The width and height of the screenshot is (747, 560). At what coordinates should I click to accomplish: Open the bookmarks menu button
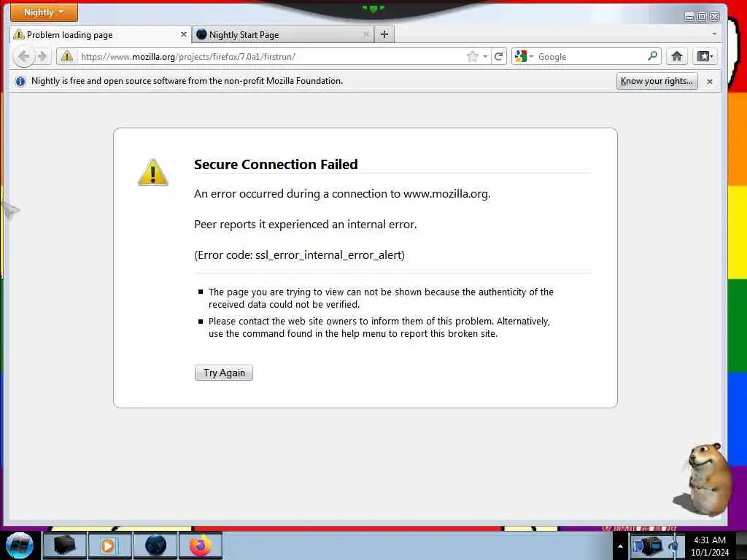[x=705, y=56]
